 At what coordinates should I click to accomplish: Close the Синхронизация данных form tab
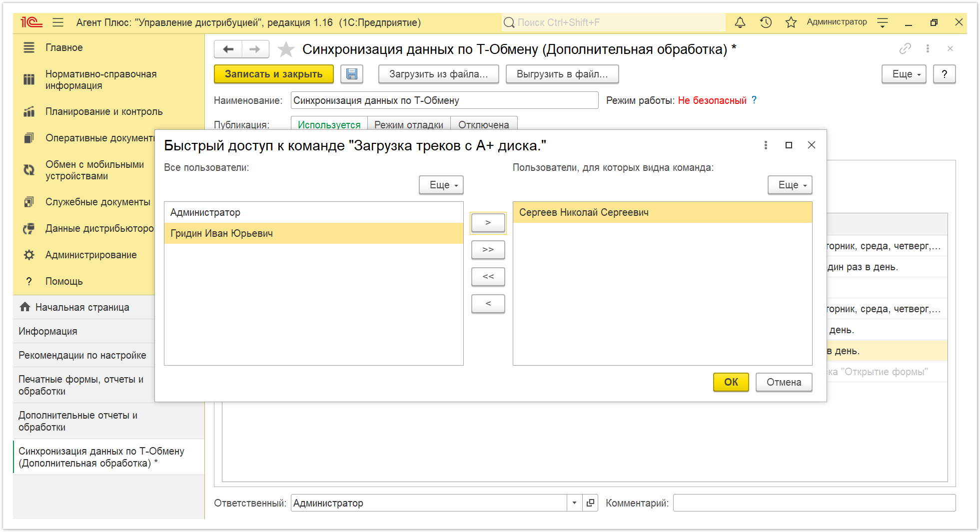(950, 48)
